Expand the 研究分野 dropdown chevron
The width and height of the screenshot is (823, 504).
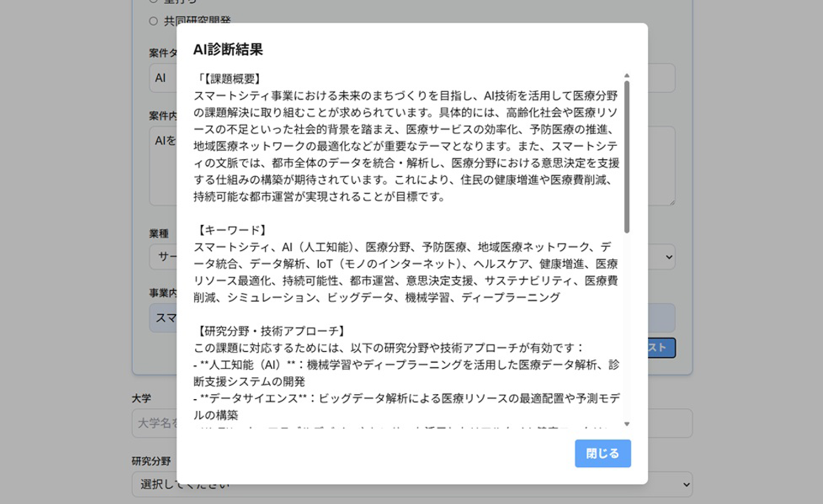click(x=686, y=484)
